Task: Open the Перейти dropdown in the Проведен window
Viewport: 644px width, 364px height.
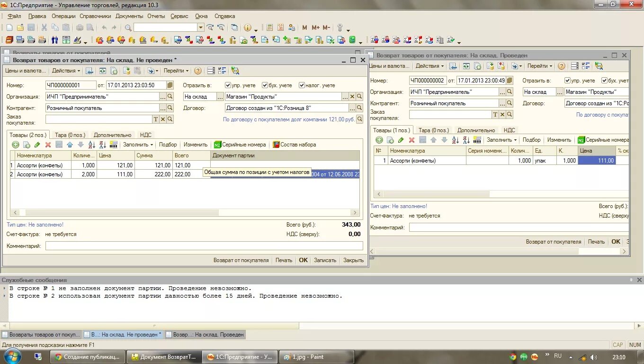Action: [540, 66]
